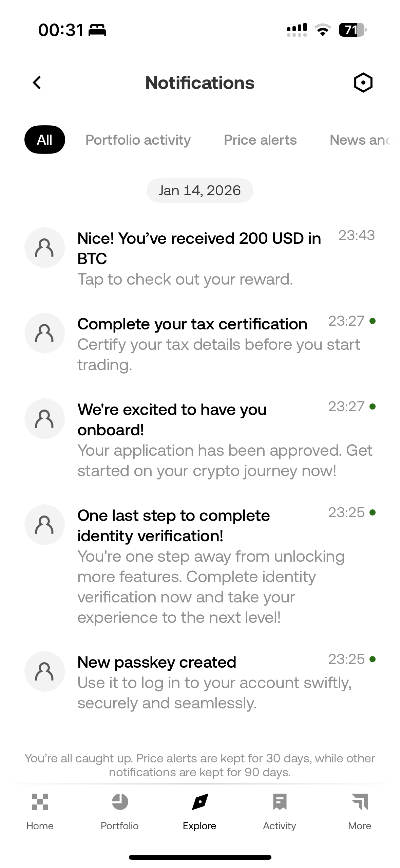Open the Portfolio pie chart icon

click(x=120, y=802)
